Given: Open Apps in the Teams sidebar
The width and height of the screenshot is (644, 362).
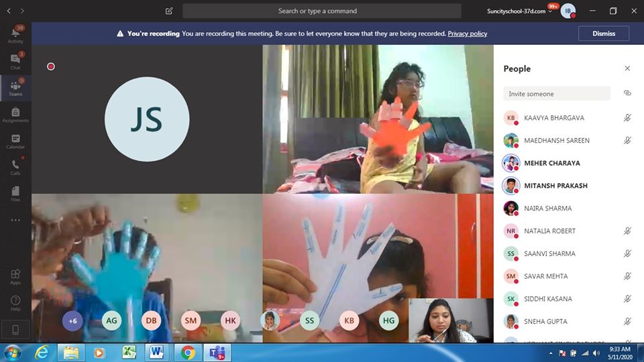Looking at the screenshot, I should coord(15,276).
